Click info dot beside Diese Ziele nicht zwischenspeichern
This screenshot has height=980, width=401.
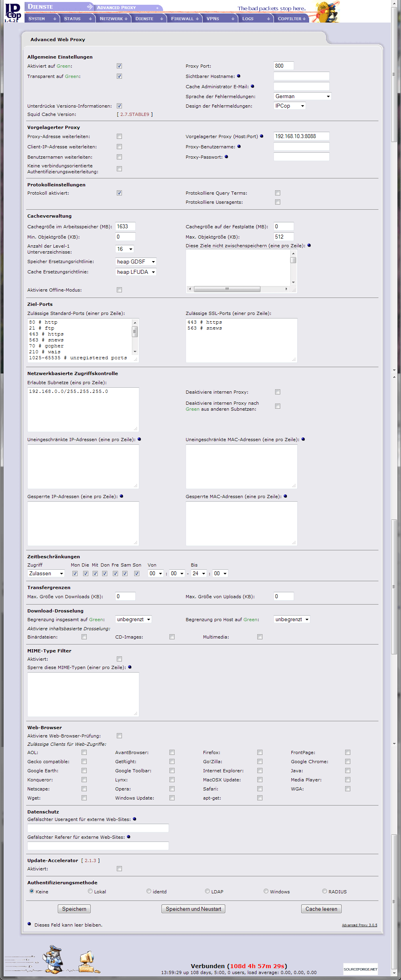[x=309, y=245]
